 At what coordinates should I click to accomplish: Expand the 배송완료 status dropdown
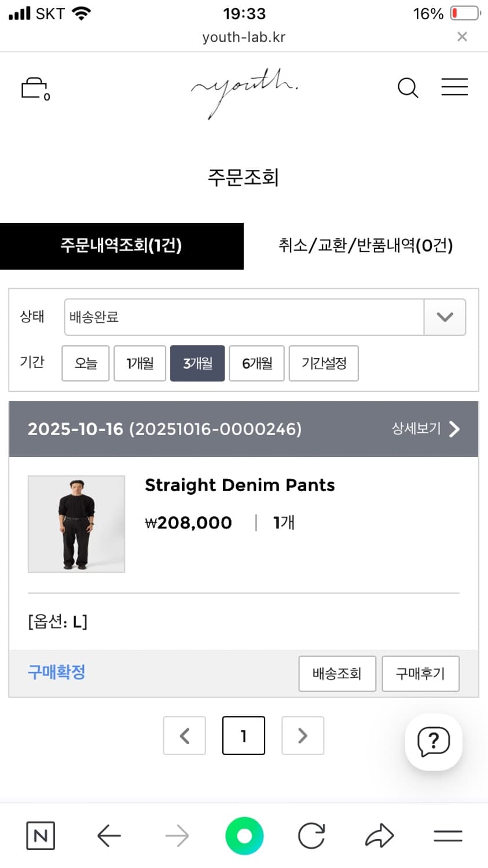click(x=445, y=317)
